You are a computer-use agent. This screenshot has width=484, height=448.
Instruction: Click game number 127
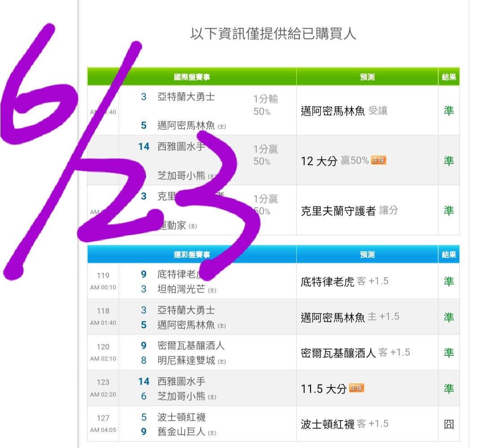[103, 418]
